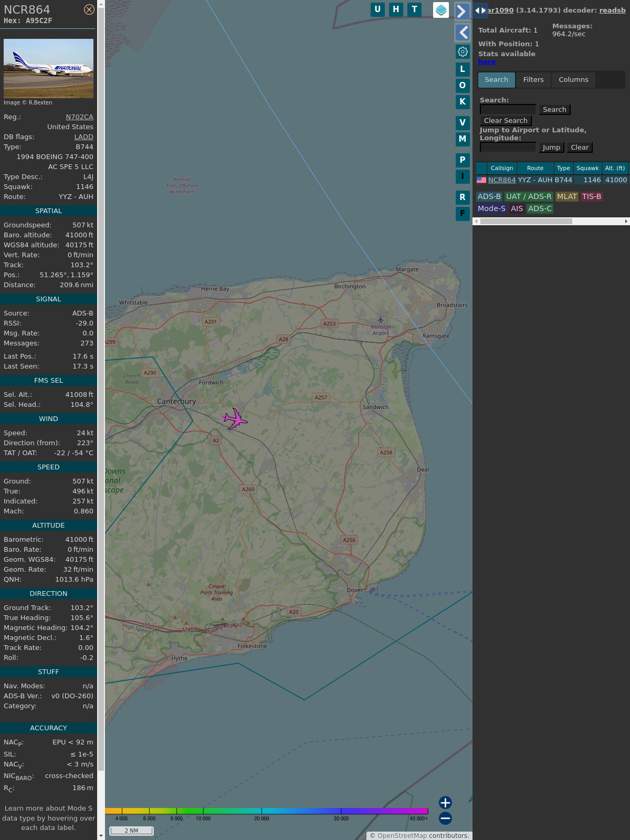Close the NCR864 aircraft info panel
This screenshot has height=840, width=630.
point(89,9)
